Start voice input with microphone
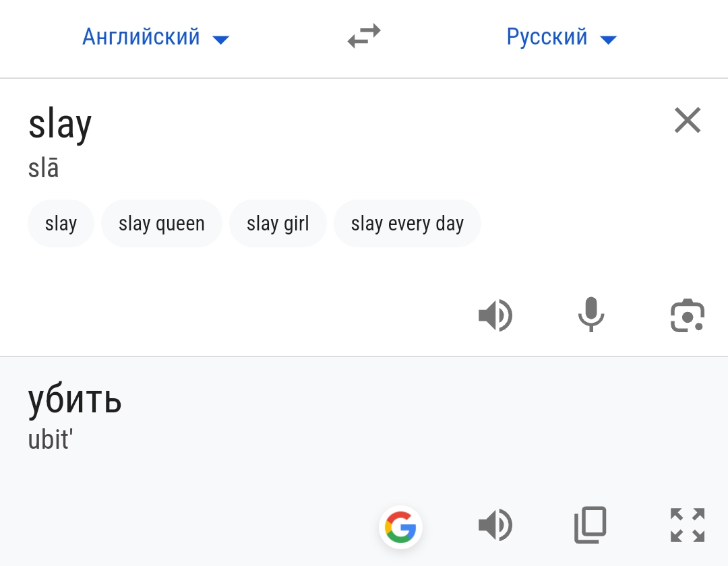Image resolution: width=728 pixels, height=566 pixels. 590,315
